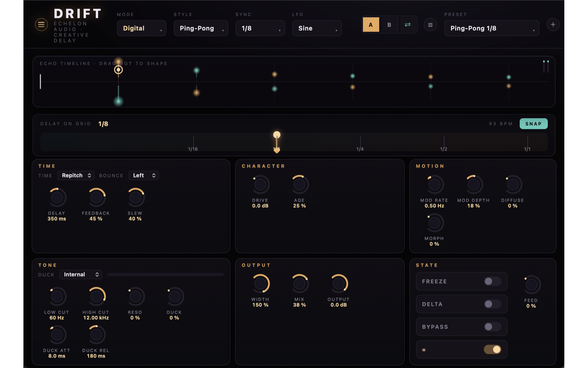The image size is (588, 368).
Task: Click the Low Cut knob
Action: click(x=57, y=297)
